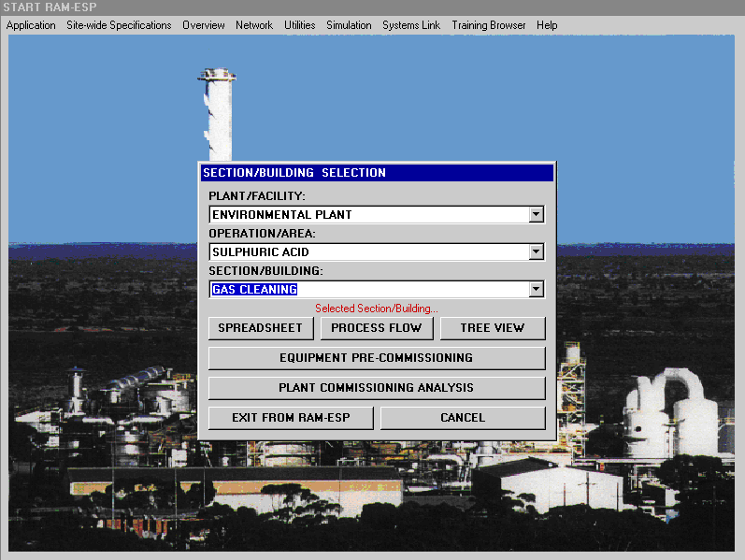Open the Site-wide Specifications menu

pyautogui.click(x=119, y=25)
